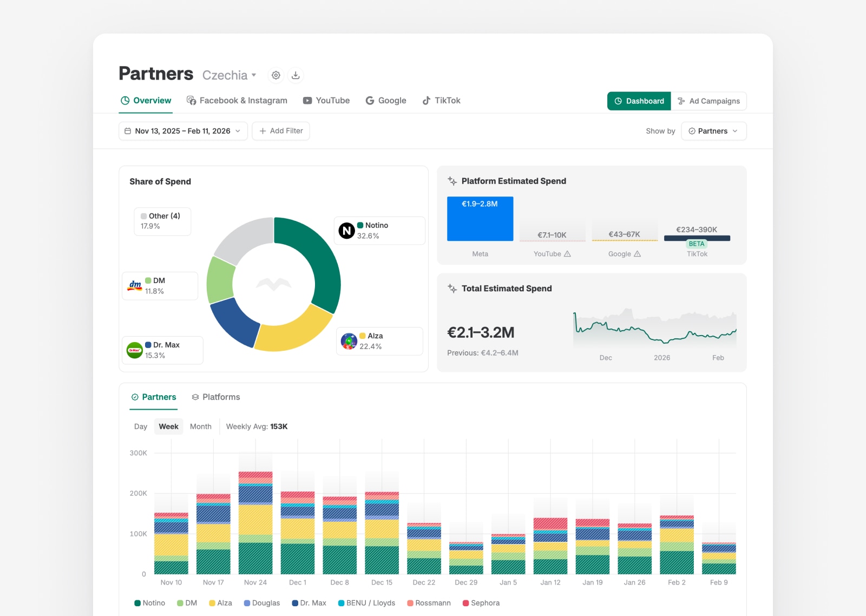The image size is (866, 616).
Task: Open the Show by Partners dropdown
Action: pos(714,131)
